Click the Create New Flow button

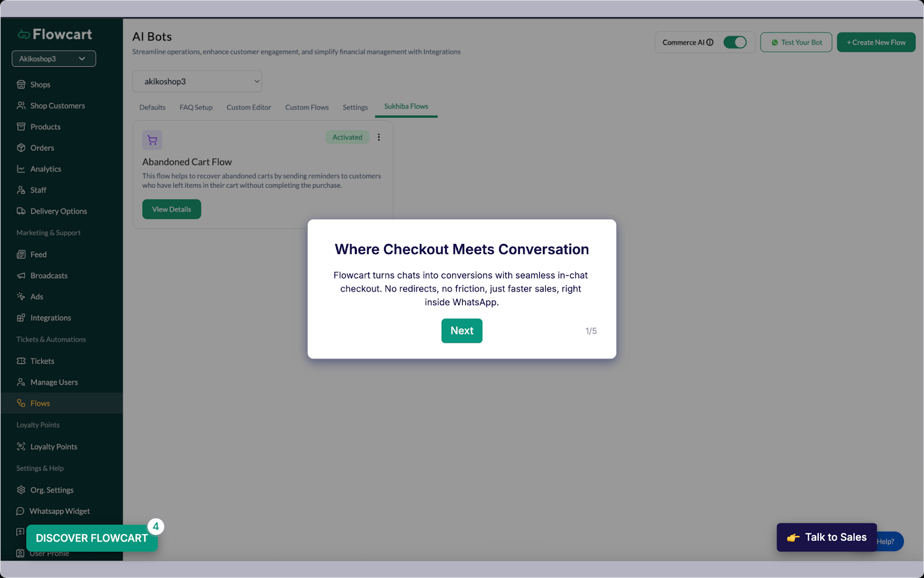pos(876,42)
